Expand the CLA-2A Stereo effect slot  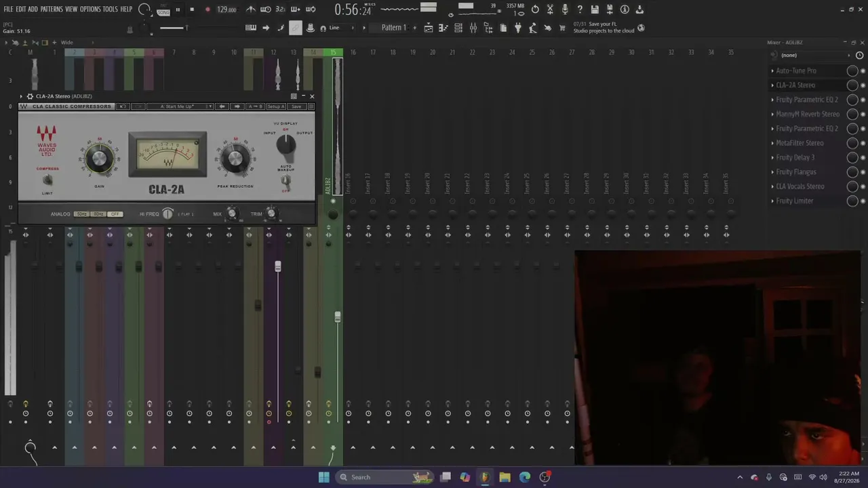point(772,85)
